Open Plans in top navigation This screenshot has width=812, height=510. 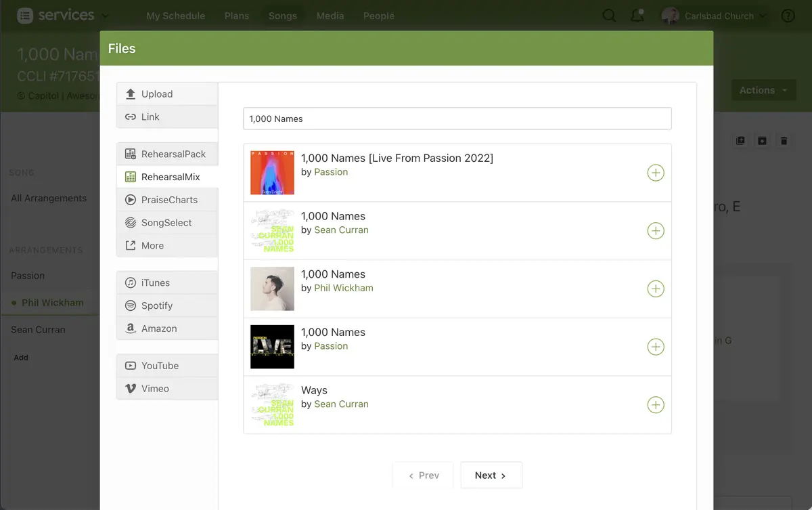pos(237,16)
